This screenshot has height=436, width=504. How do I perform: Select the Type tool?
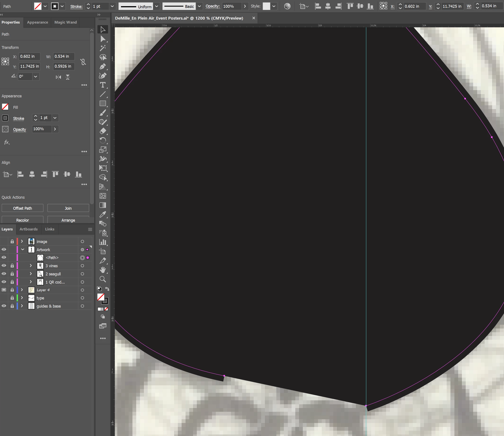103,85
